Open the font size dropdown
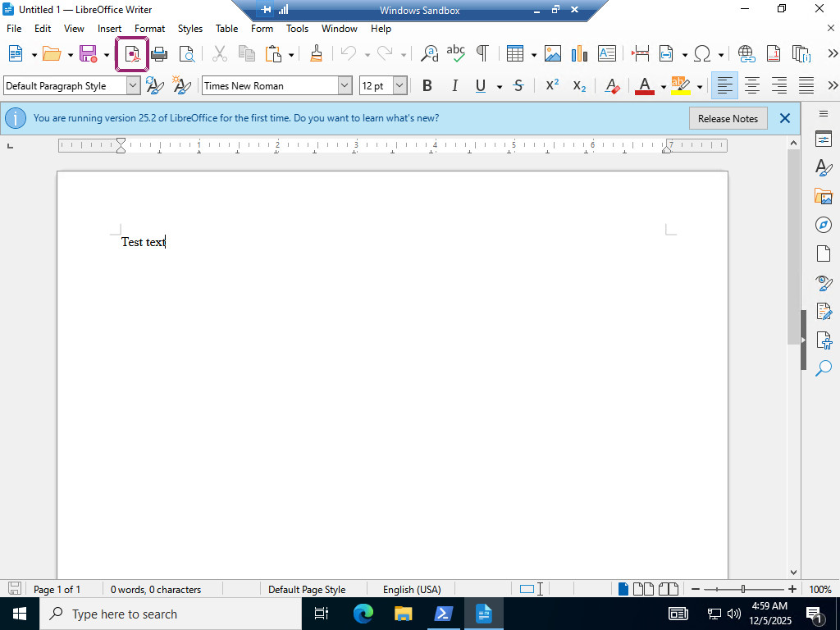Screen dimensions: 840x630 click(399, 85)
